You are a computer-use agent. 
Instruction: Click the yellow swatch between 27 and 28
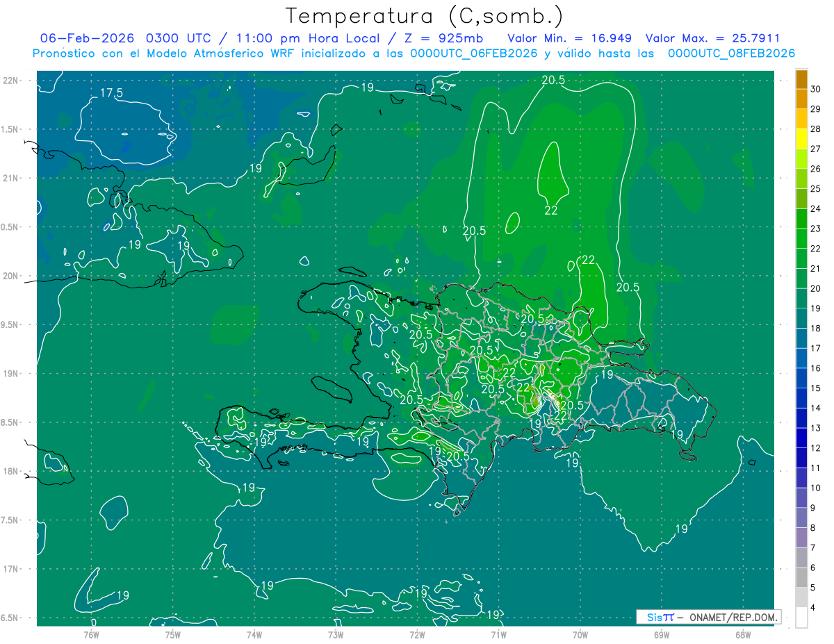click(x=801, y=139)
